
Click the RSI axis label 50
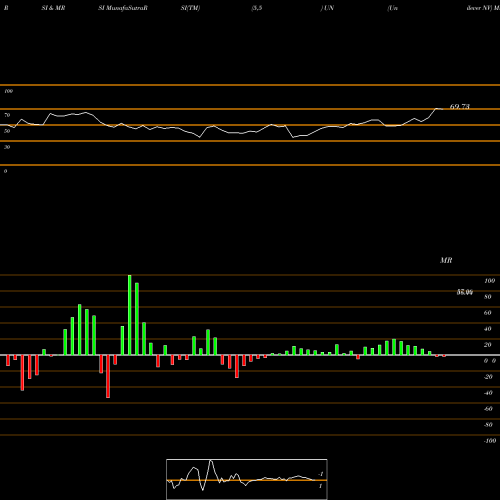(x=7, y=131)
